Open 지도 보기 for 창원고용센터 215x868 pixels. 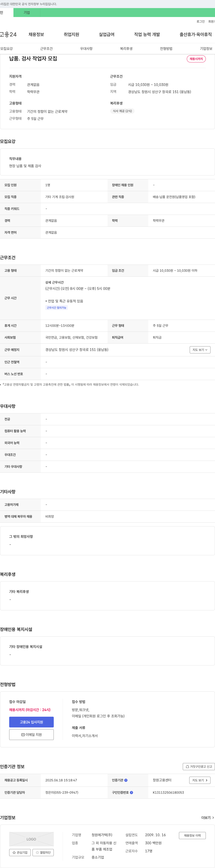point(200,780)
